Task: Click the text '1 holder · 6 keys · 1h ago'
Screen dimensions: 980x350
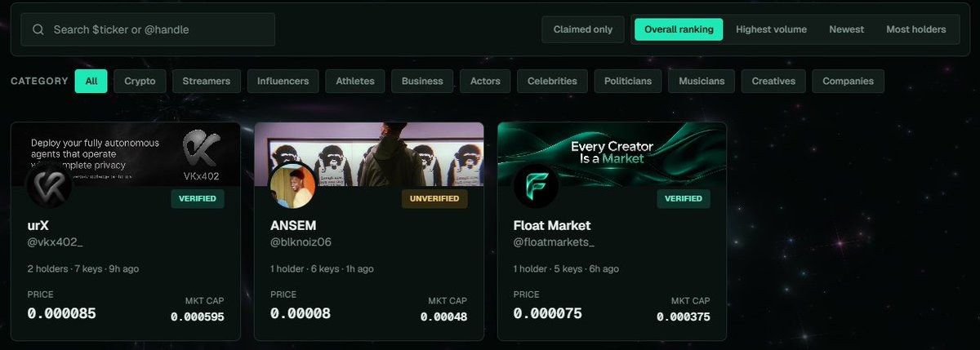Action: 322,268
